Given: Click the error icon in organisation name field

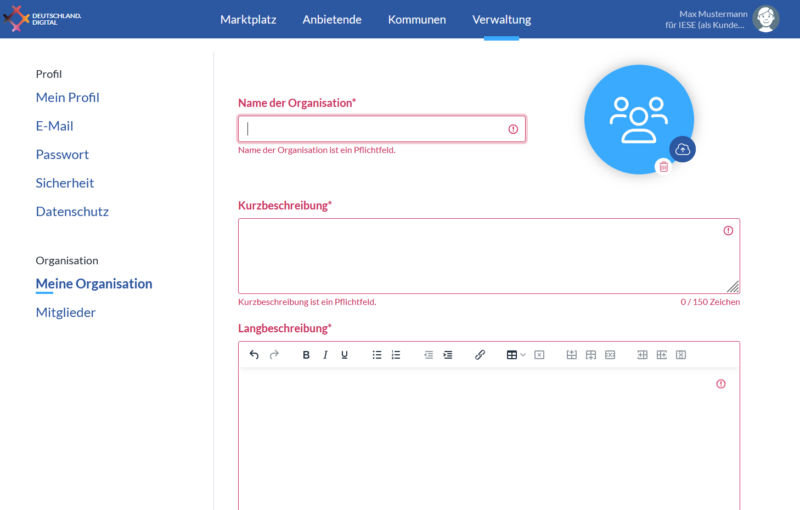Looking at the screenshot, I should tap(513, 129).
